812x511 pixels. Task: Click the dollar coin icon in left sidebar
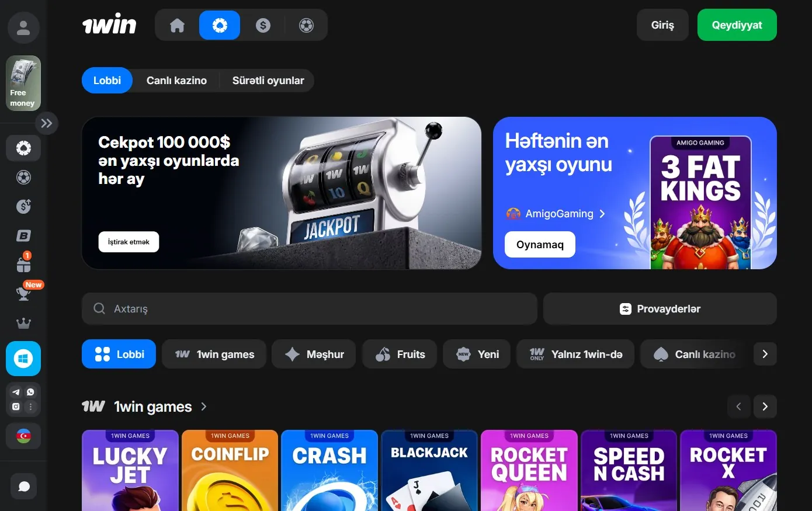23,206
